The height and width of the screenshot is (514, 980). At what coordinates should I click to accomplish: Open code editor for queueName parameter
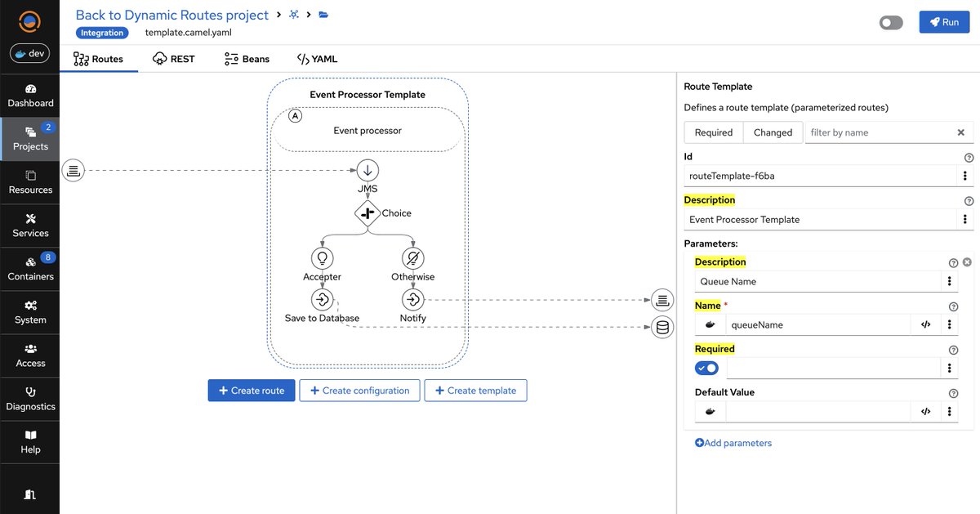tap(925, 324)
